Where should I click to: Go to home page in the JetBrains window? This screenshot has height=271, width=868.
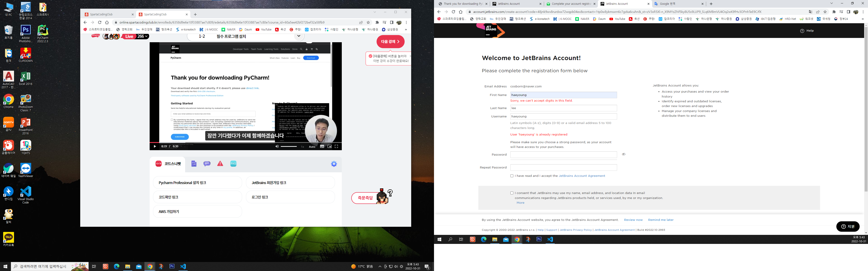tap(461, 12)
